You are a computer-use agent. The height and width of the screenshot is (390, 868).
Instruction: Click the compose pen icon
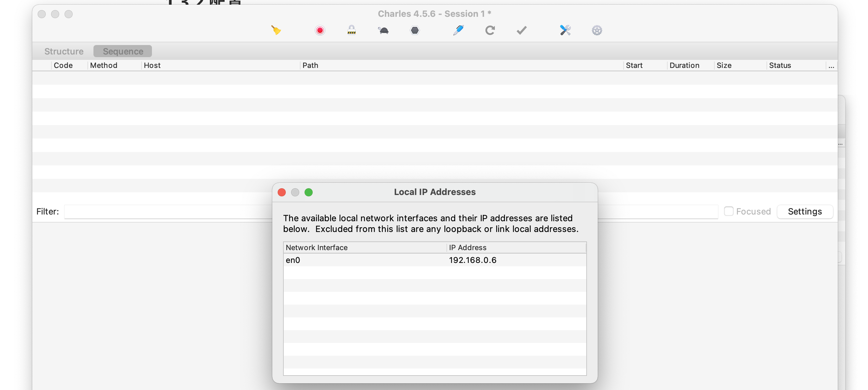coord(458,30)
